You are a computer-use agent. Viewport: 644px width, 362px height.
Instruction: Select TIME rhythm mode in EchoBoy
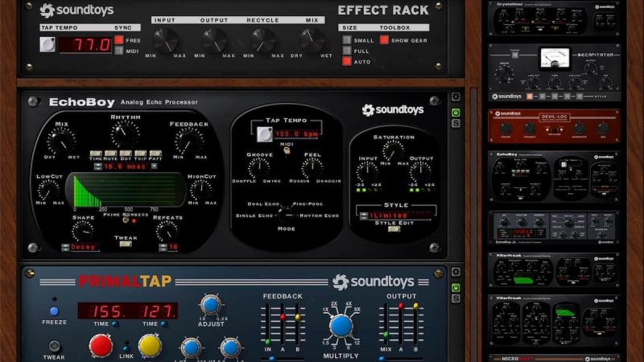(96, 154)
